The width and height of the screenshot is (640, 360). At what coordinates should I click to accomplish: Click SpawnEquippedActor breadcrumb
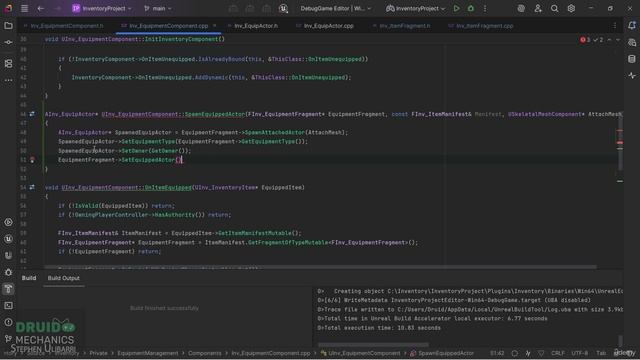coord(442,353)
